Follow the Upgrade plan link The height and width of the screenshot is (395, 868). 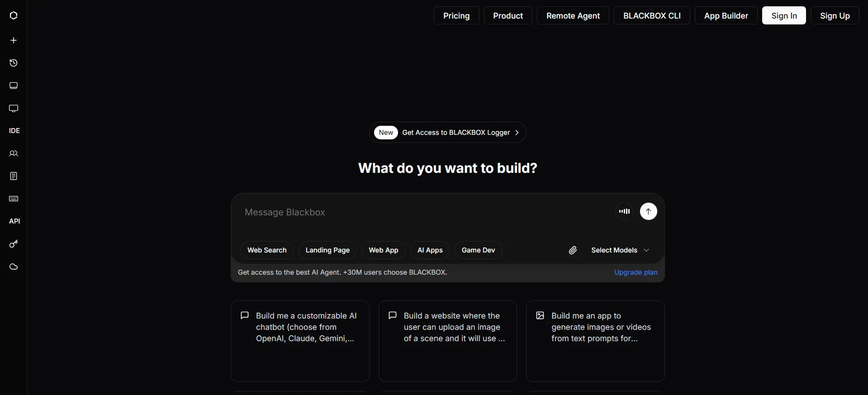click(636, 272)
